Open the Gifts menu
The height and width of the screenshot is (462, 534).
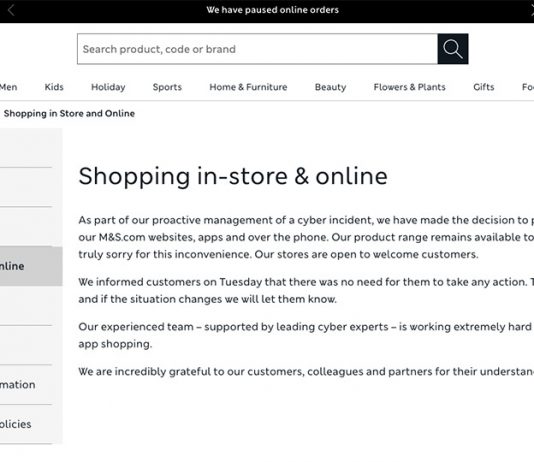(484, 87)
